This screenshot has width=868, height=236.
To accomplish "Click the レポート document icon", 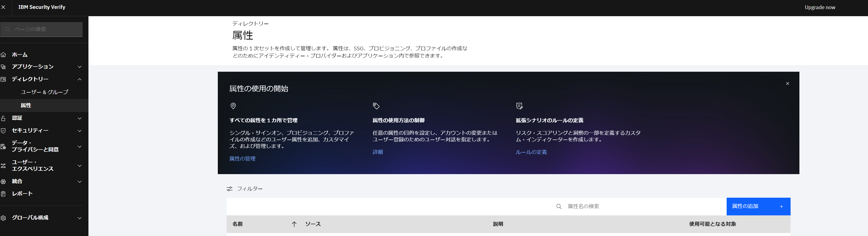I will (x=3, y=194).
